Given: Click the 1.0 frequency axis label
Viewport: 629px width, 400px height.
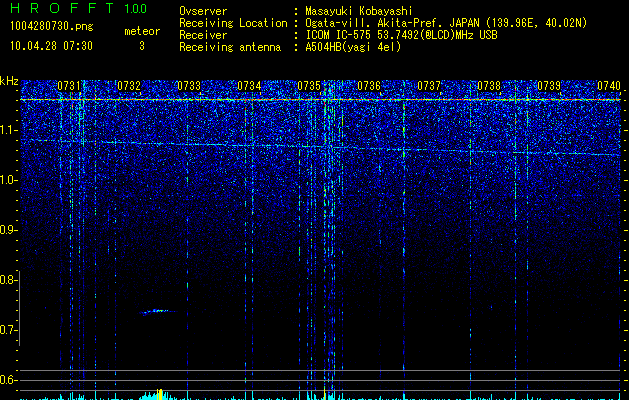Looking at the screenshot, I should click(9, 180).
